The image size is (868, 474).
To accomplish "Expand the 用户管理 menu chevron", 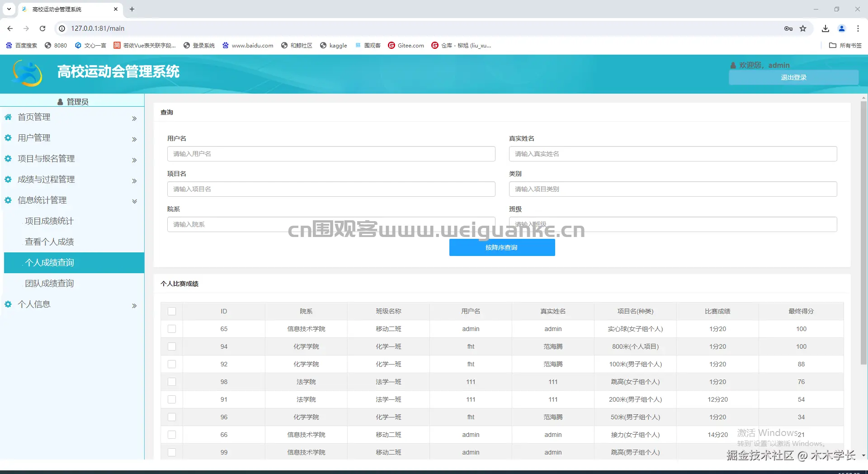I will tap(134, 139).
